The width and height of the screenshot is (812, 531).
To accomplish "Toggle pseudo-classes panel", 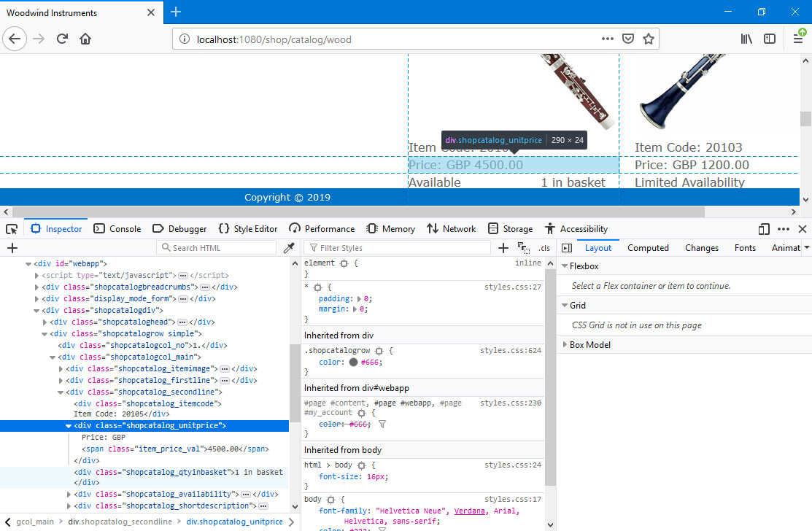I will 524,248.
